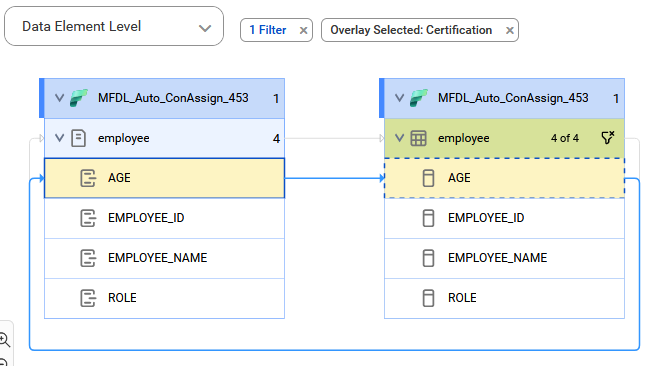Collapse the left MFDL_Auto_ConAssign_453 node

(59, 98)
